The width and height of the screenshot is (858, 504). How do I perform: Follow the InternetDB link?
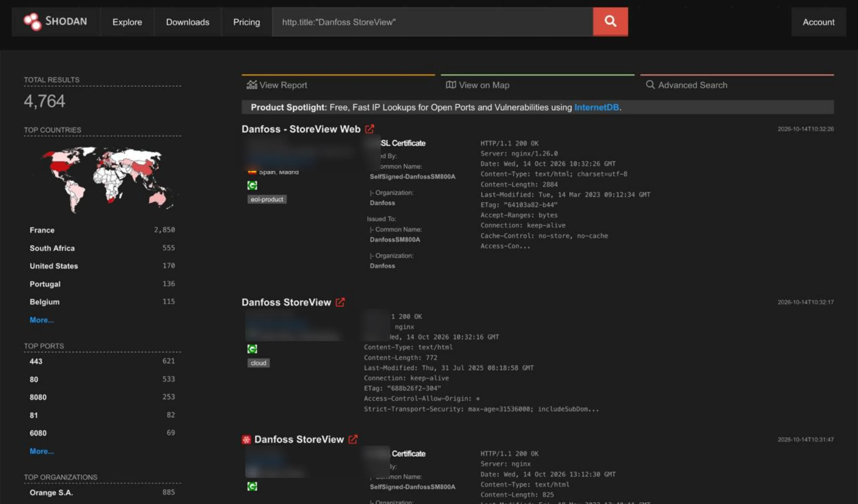pyautogui.click(x=597, y=107)
